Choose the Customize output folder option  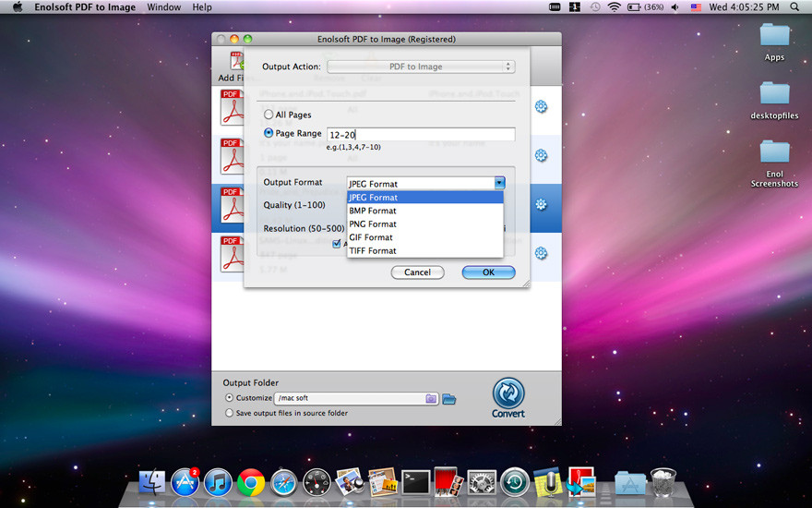click(x=229, y=397)
